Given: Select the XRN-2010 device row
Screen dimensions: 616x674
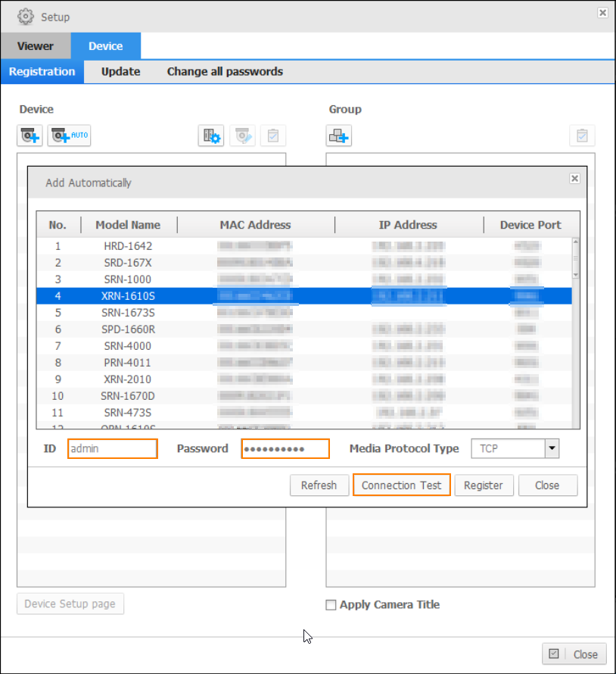Looking at the screenshot, I should click(x=304, y=379).
